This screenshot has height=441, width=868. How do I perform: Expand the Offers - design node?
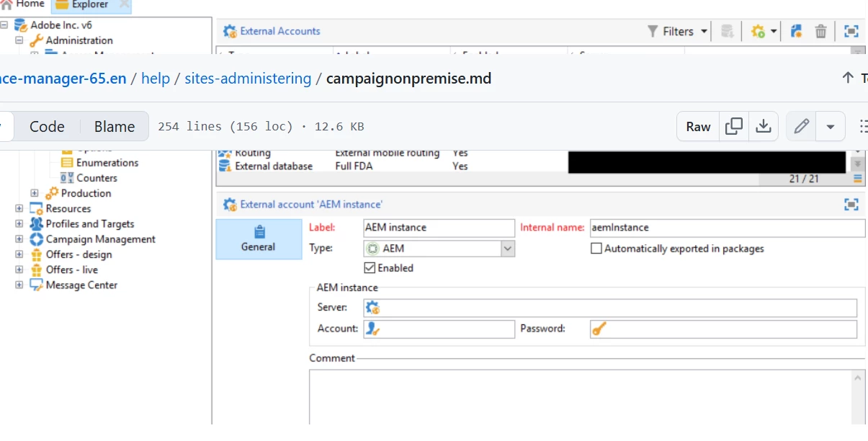pyautogui.click(x=19, y=254)
